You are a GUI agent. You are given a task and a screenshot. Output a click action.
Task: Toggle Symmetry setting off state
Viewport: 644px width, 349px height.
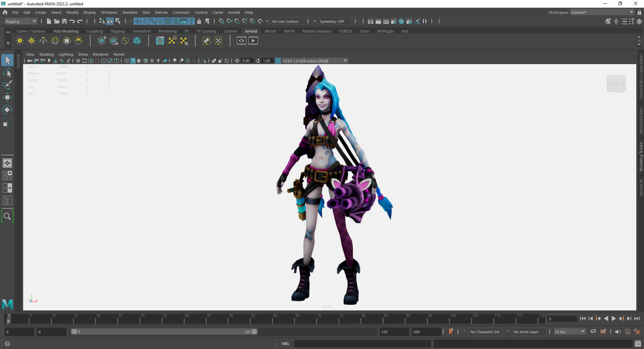(334, 21)
